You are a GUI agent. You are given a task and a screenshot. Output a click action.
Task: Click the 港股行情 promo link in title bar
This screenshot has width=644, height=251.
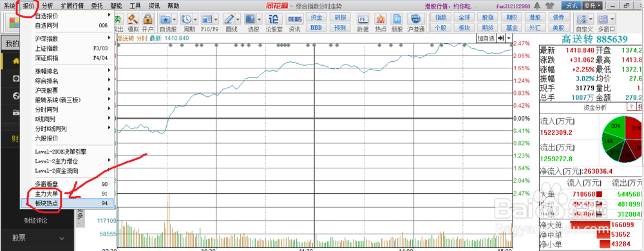451,6
